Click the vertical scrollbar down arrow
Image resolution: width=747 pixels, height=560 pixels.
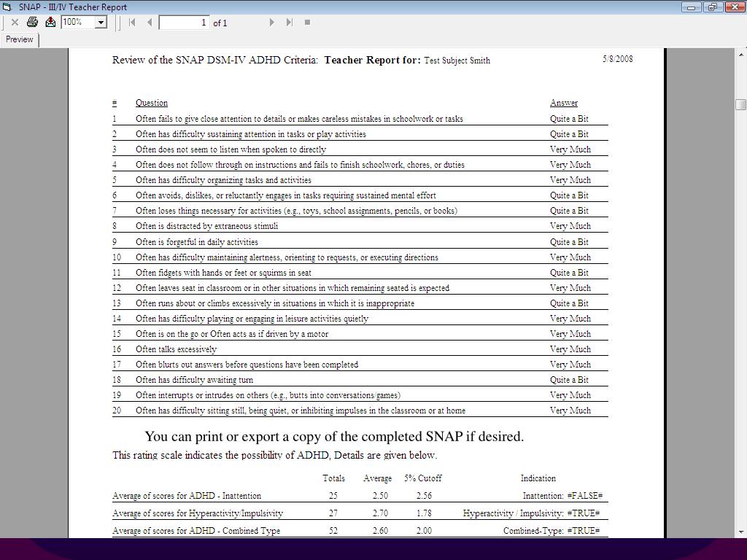[x=741, y=532]
